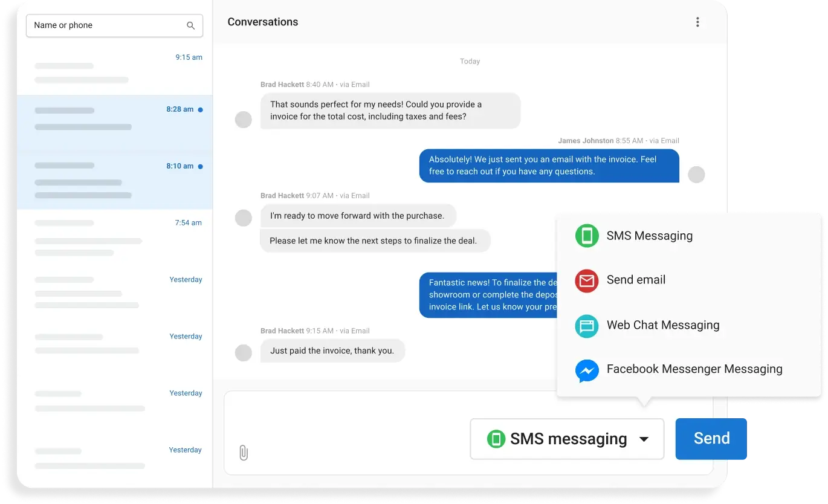
Task: Expand the SMS messaging channel dropdown
Action: point(566,438)
